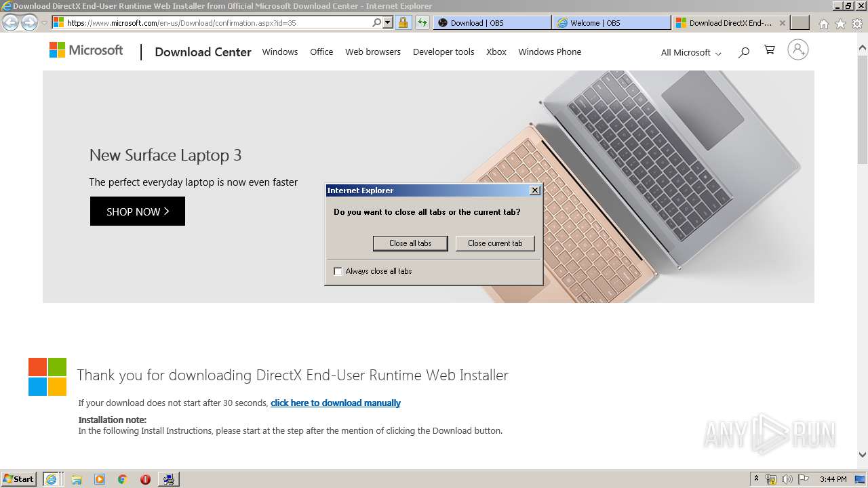Dismiss the Internet Explorer dialog with X
The width and height of the screenshot is (868, 488).
click(x=534, y=190)
